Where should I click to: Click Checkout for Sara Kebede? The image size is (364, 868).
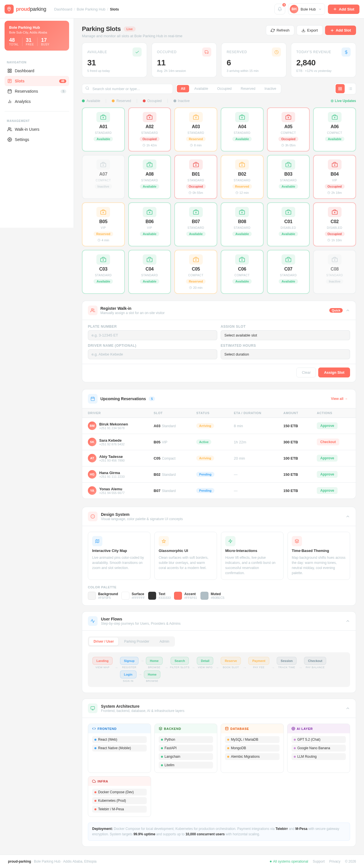point(328,442)
